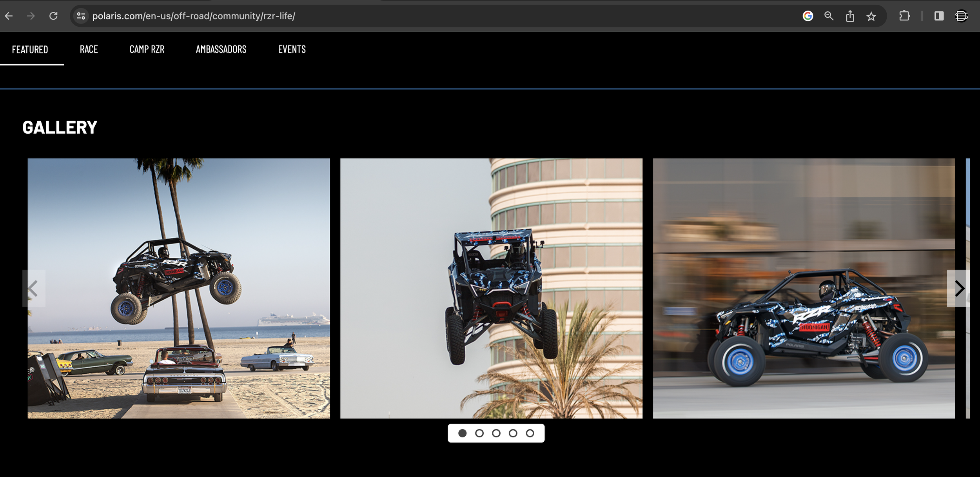The image size is (980, 477).
Task: Bookmark this page with the star icon
Action: (x=871, y=16)
